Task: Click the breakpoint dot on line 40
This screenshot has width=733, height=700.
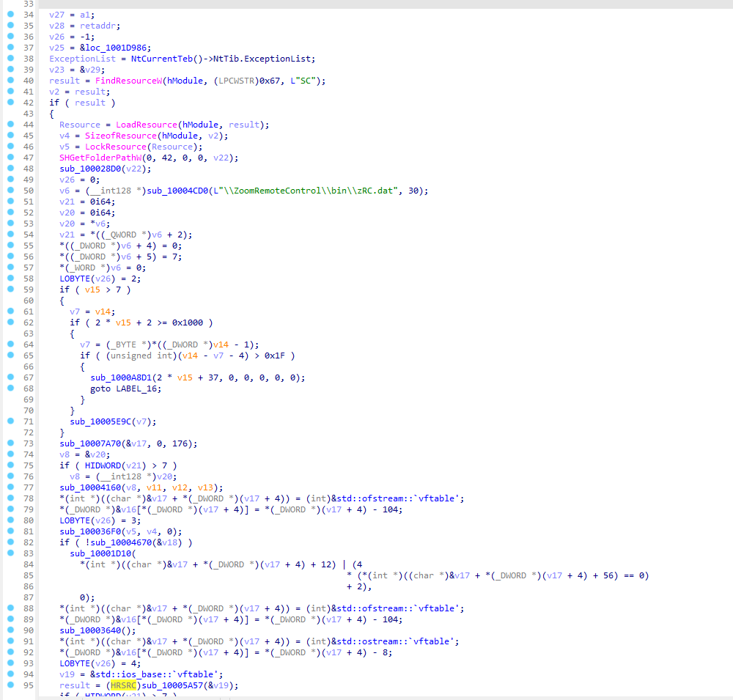Action: pyautogui.click(x=10, y=81)
